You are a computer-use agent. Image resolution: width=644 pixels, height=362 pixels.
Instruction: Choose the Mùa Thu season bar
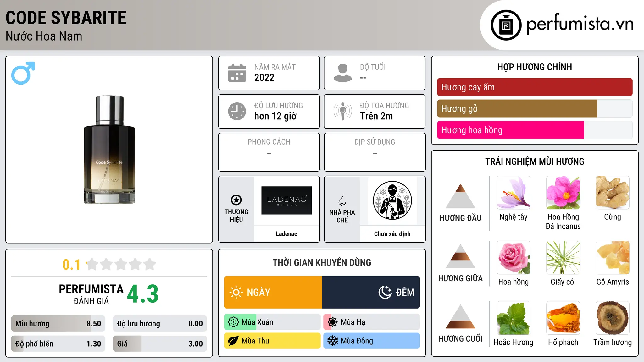[272, 341]
